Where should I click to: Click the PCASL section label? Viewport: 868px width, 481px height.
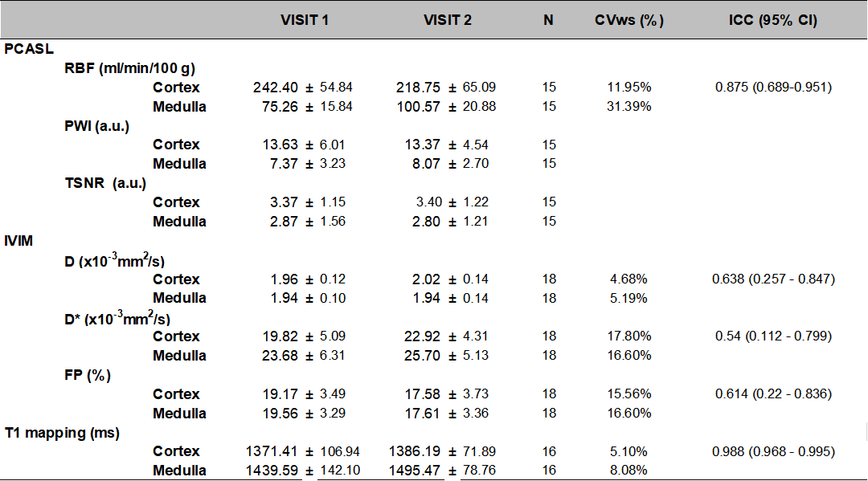tap(29, 49)
